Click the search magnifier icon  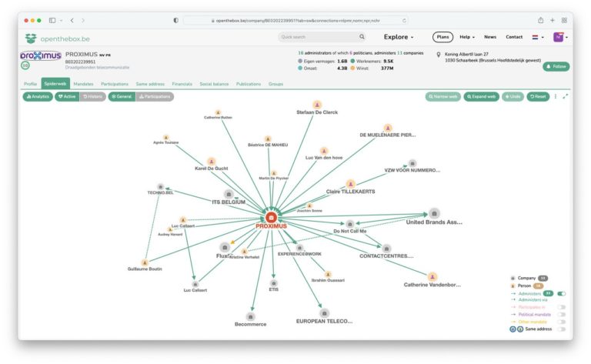point(362,36)
